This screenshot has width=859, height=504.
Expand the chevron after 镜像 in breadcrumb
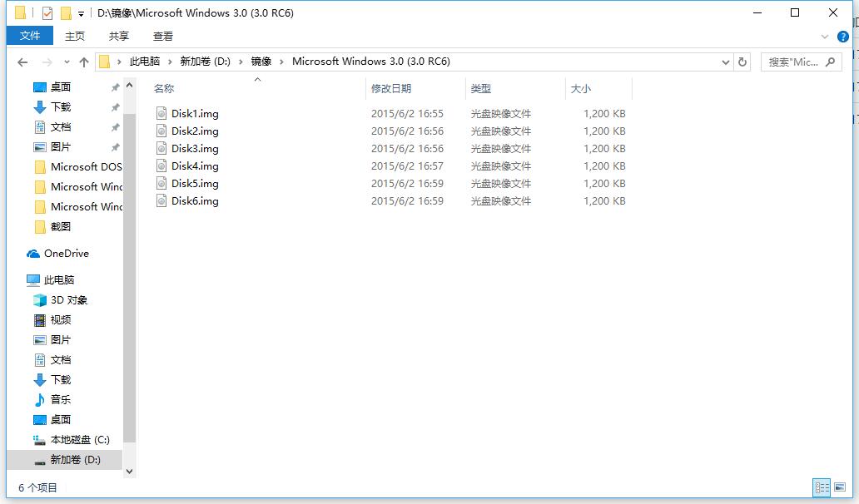pyautogui.click(x=281, y=62)
